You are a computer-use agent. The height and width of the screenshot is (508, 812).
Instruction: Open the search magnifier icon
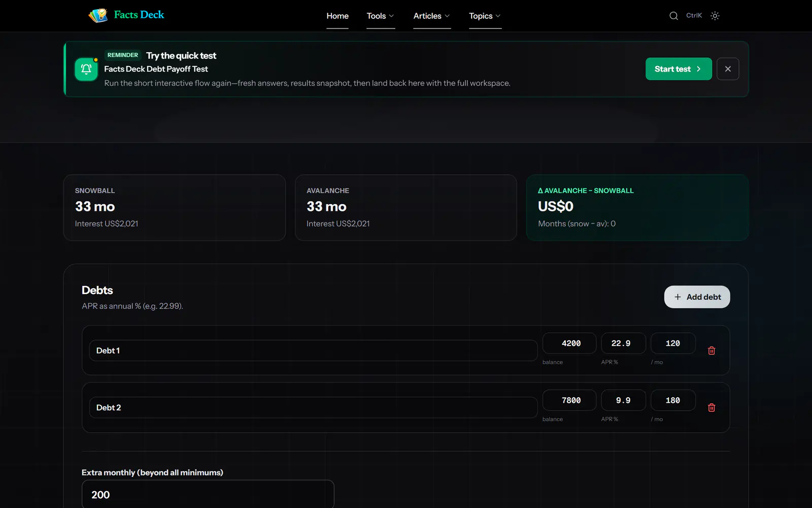click(673, 16)
